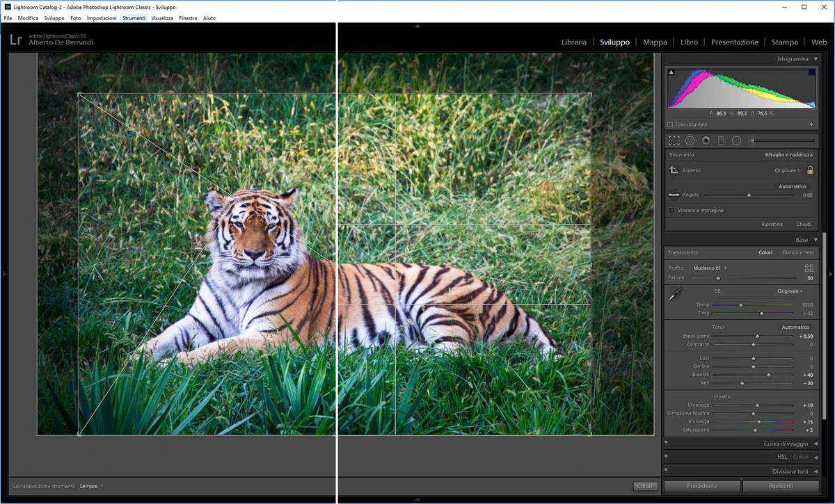The height and width of the screenshot is (504, 835).
Task: Click the Straighten (Angolo) level tool
Action: click(674, 195)
